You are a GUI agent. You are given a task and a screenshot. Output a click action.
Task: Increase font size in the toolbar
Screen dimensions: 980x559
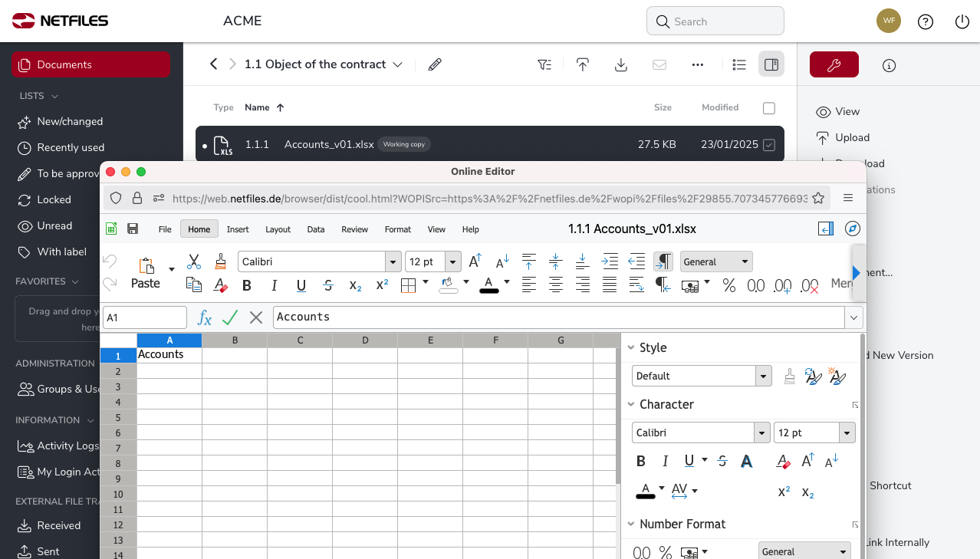click(475, 261)
